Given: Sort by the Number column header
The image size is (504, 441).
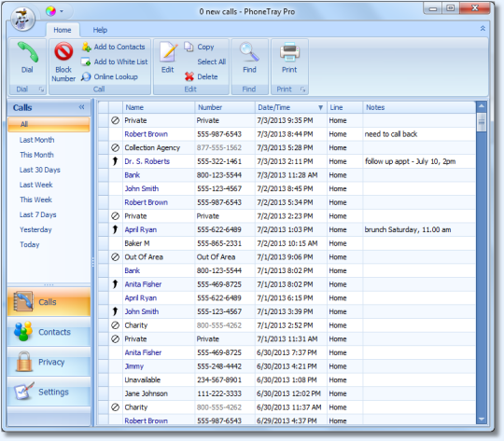Looking at the screenshot, I should coord(225,107).
